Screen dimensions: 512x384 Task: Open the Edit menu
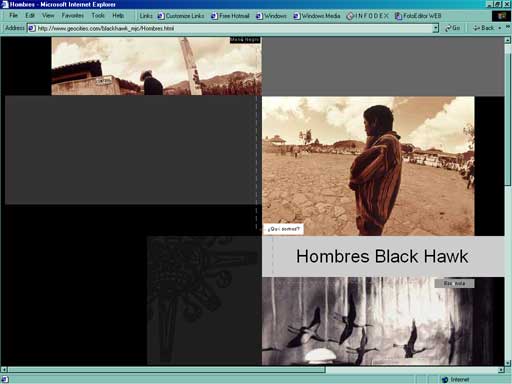tap(30, 15)
